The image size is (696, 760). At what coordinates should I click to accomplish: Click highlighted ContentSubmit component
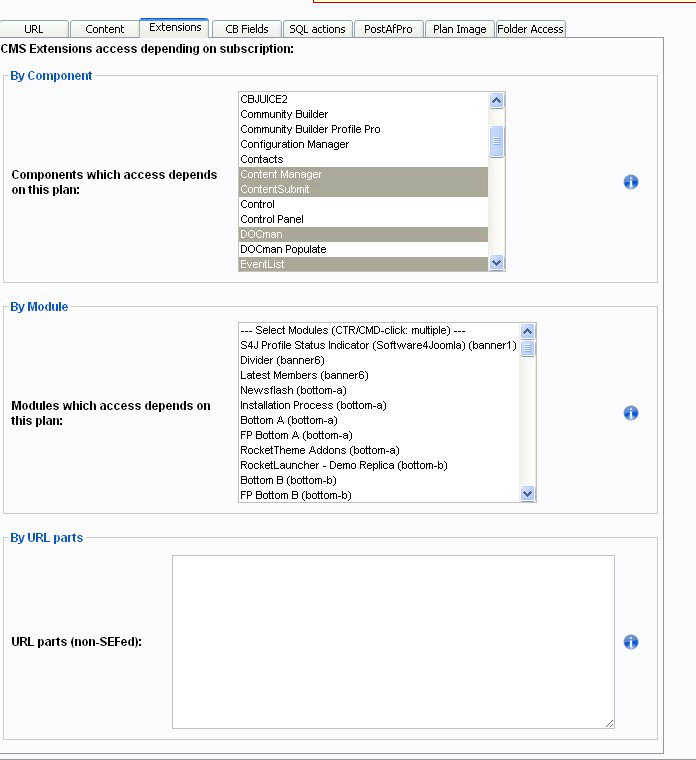pyautogui.click(x=364, y=190)
